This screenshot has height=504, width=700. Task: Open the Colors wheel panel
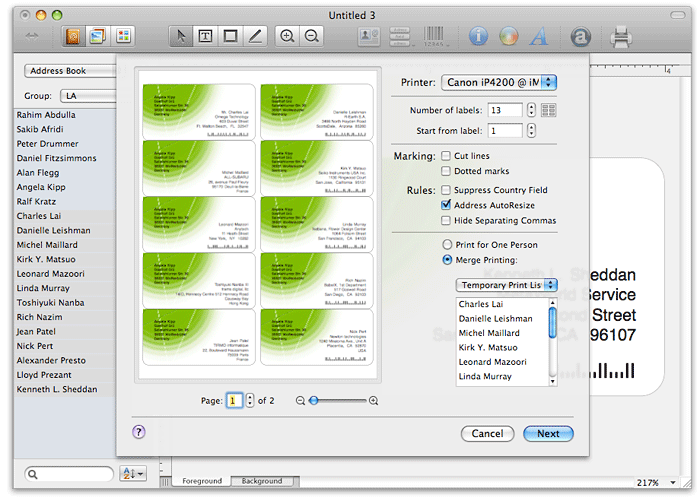(508, 36)
